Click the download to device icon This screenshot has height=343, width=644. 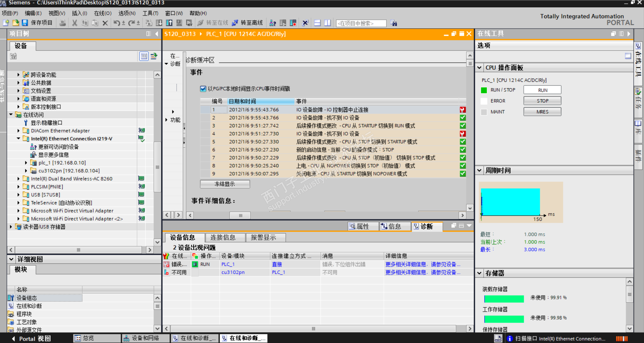(x=159, y=23)
